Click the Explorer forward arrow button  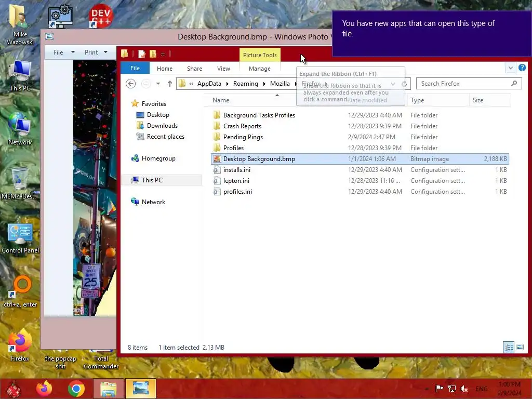[146, 84]
